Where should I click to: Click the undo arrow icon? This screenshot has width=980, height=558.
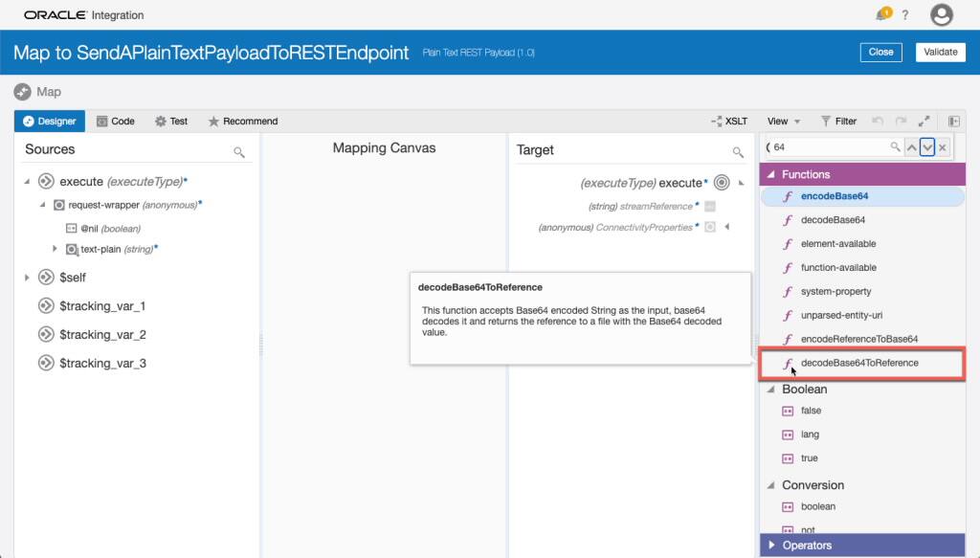click(x=880, y=121)
